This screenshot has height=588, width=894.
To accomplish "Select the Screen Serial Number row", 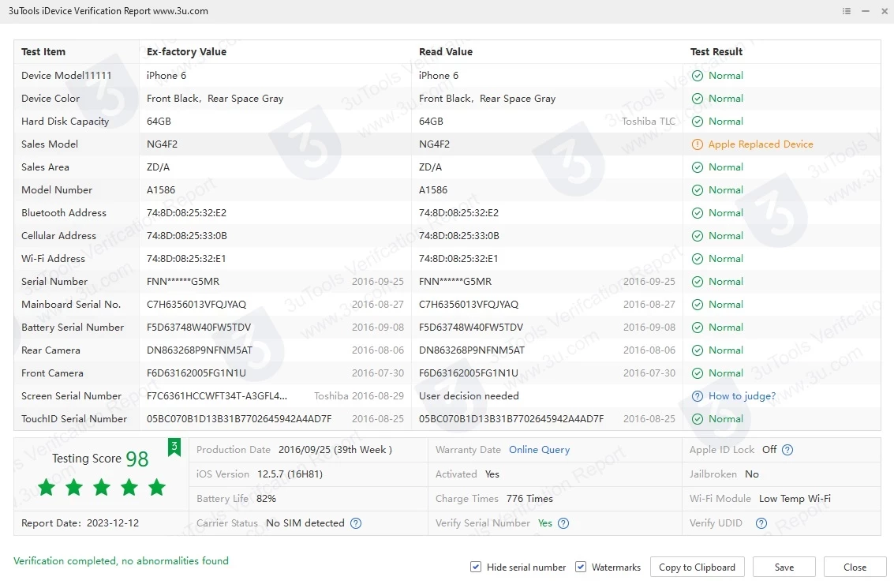I will click(72, 396).
